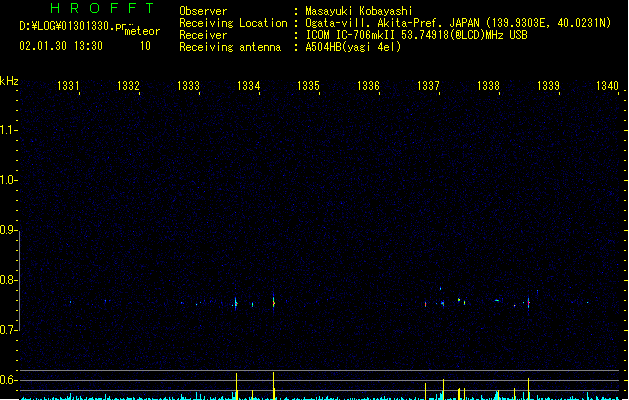The image size is (629, 400).
Task: Click the 1334 time axis label
Action: point(248,86)
